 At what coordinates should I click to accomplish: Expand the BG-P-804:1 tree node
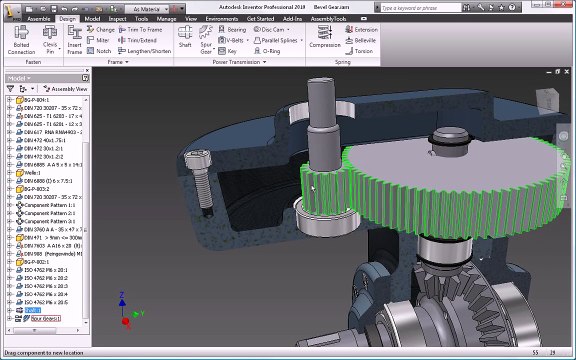click(10, 100)
